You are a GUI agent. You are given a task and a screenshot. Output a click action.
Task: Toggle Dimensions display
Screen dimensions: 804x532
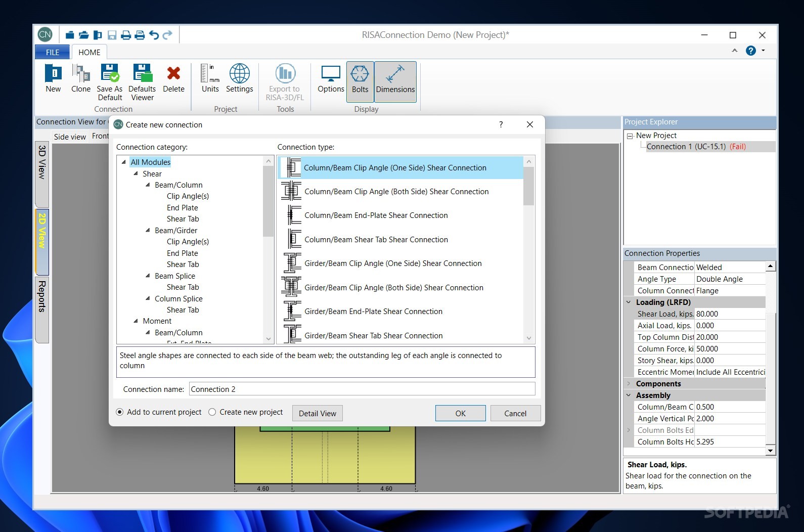point(395,81)
